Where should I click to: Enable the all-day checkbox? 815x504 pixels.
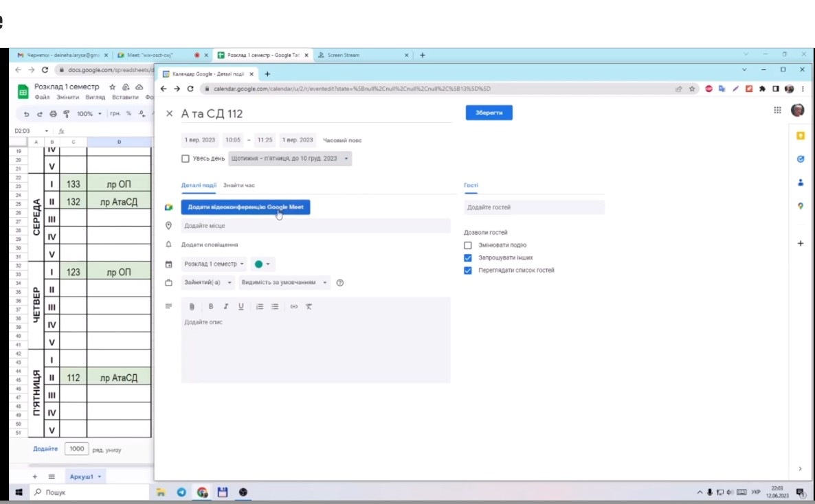[186, 159]
